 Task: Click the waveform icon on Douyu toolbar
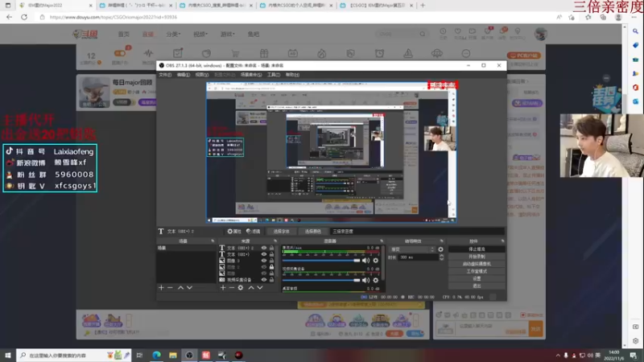point(148,53)
